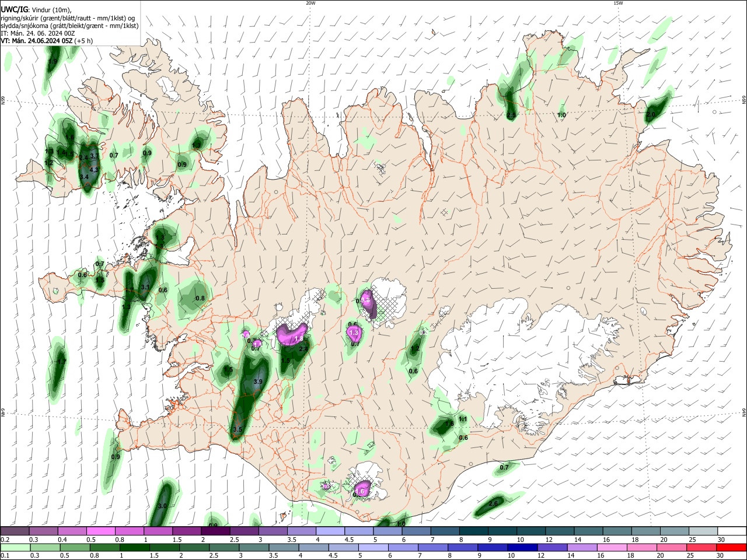Select the "slydda/snjókoma" sleet and snow description line
This screenshot has width=747, height=560.
tap(69, 26)
